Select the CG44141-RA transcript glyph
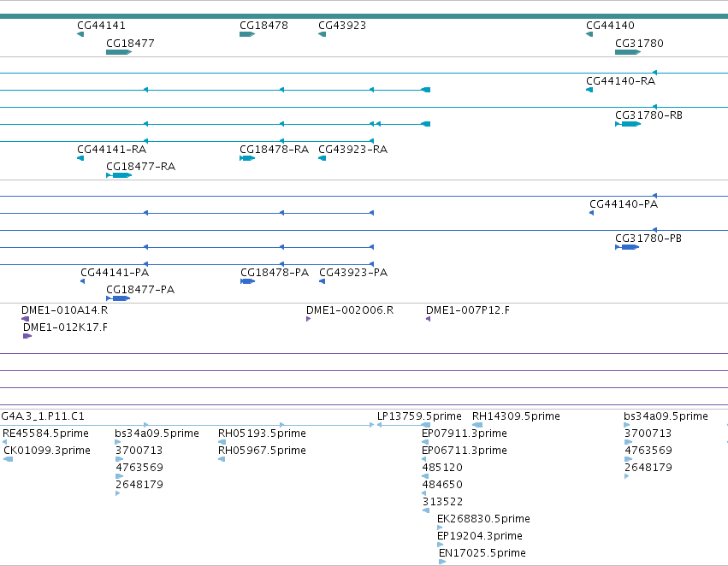This screenshot has width=728, height=566. tap(80, 158)
